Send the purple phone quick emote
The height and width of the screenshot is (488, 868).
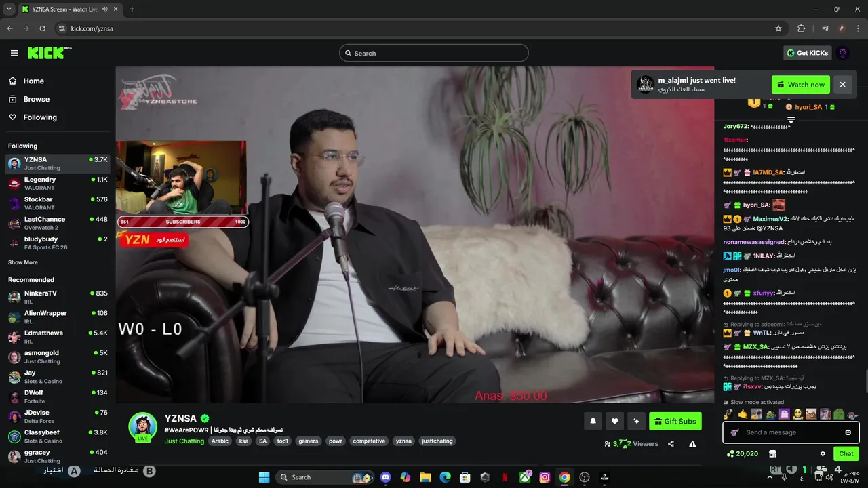(784, 413)
